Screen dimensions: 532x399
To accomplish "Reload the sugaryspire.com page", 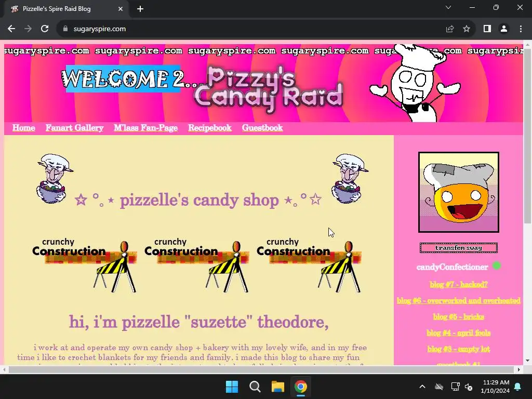I will [x=45, y=29].
